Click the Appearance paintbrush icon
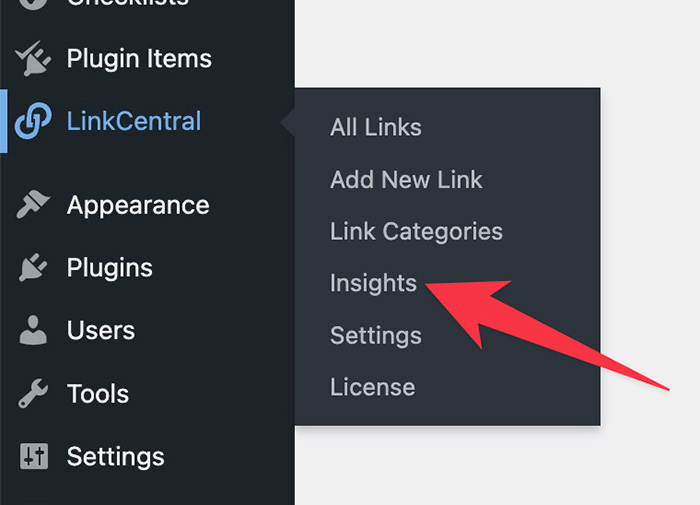 [x=33, y=206]
